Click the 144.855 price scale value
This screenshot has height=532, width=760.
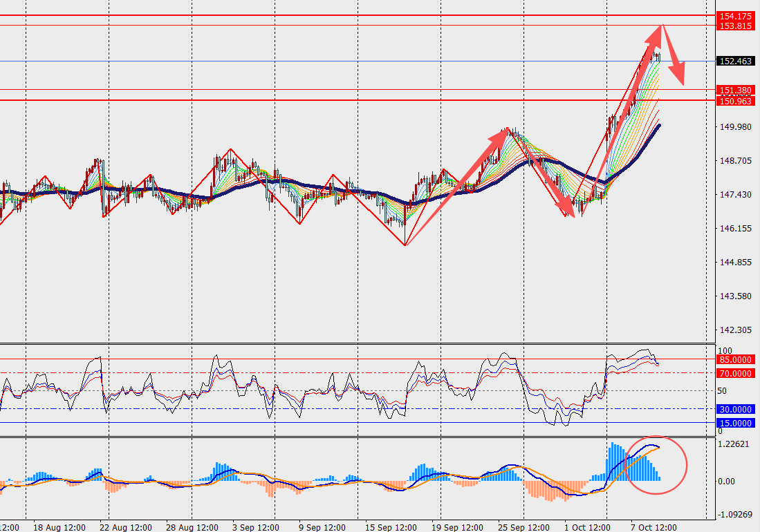[x=736, y=263]
